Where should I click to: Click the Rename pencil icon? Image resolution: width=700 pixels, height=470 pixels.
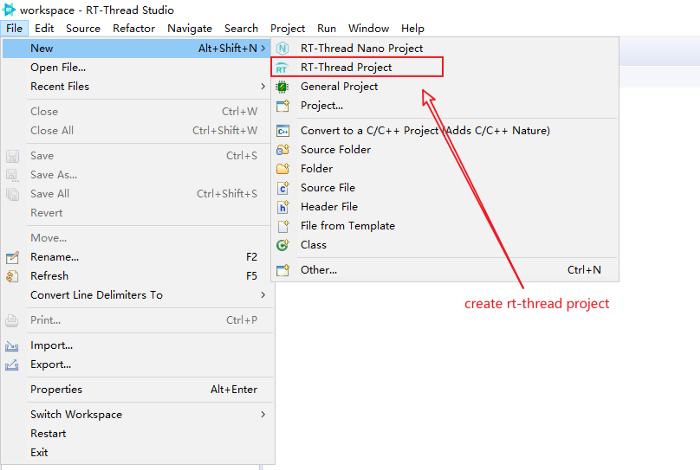(x=12, y=258)
